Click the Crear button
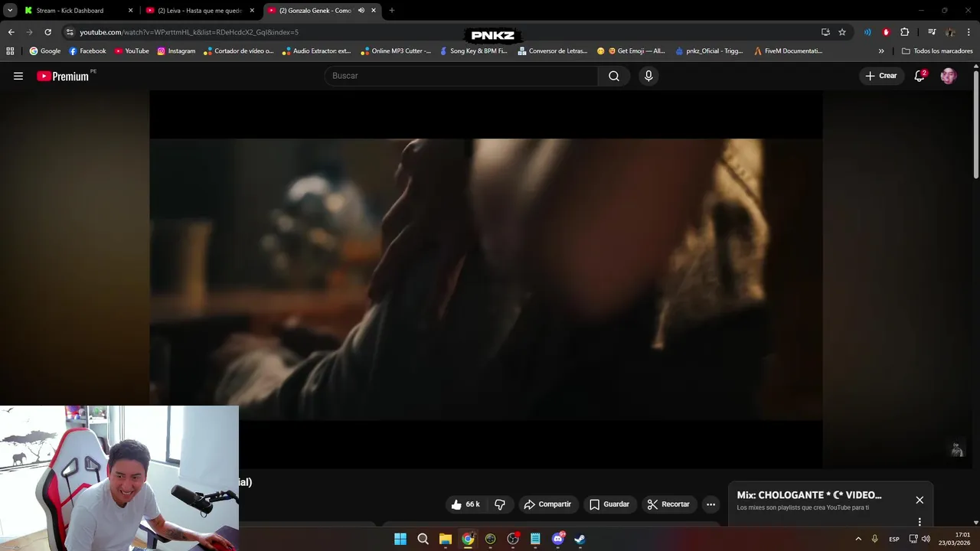Viewport: 980px width, 551px height. 881,76
